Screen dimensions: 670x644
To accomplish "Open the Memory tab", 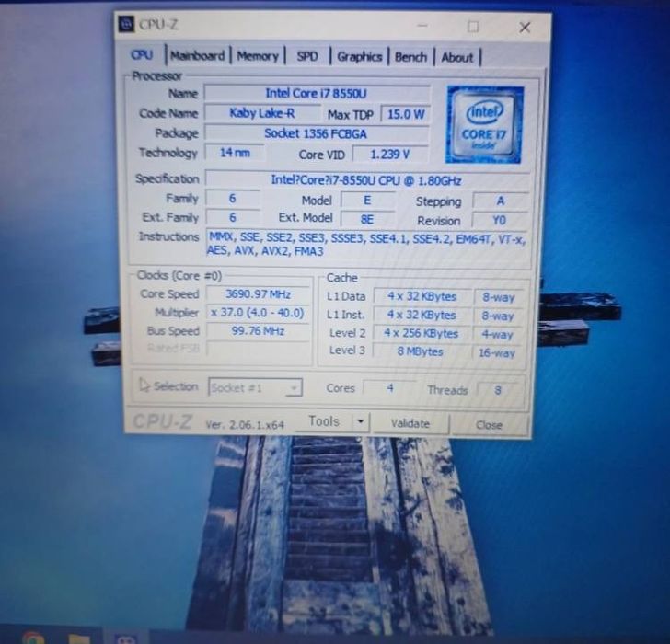I will (x=258, y=56).
